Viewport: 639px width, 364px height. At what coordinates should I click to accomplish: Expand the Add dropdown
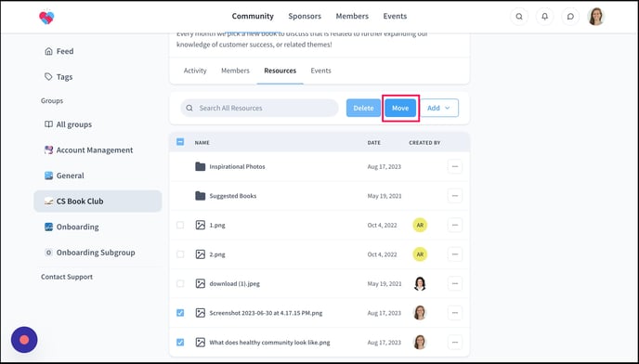439,108
